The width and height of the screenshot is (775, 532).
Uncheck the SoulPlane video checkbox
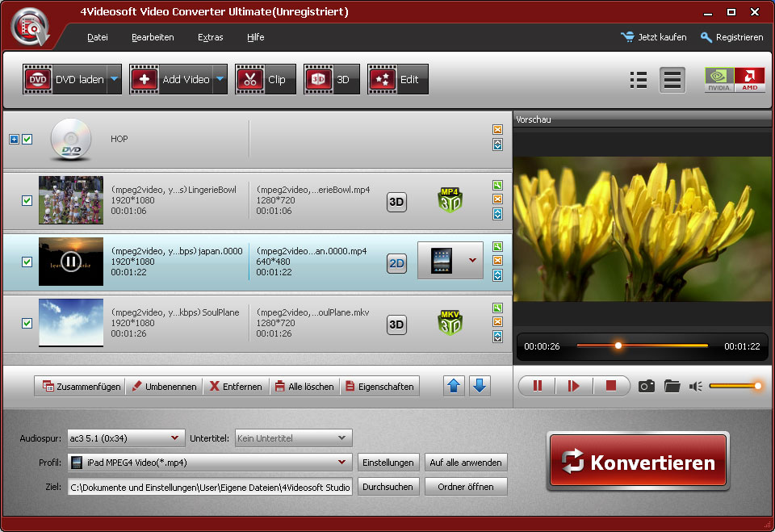click(27, 324)
